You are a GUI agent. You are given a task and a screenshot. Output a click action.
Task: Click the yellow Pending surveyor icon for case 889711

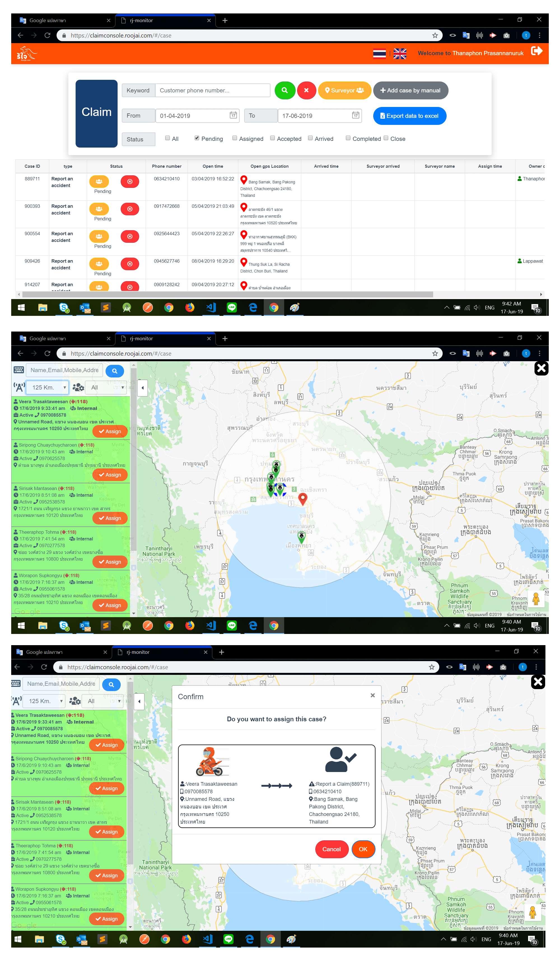point(99,181)
